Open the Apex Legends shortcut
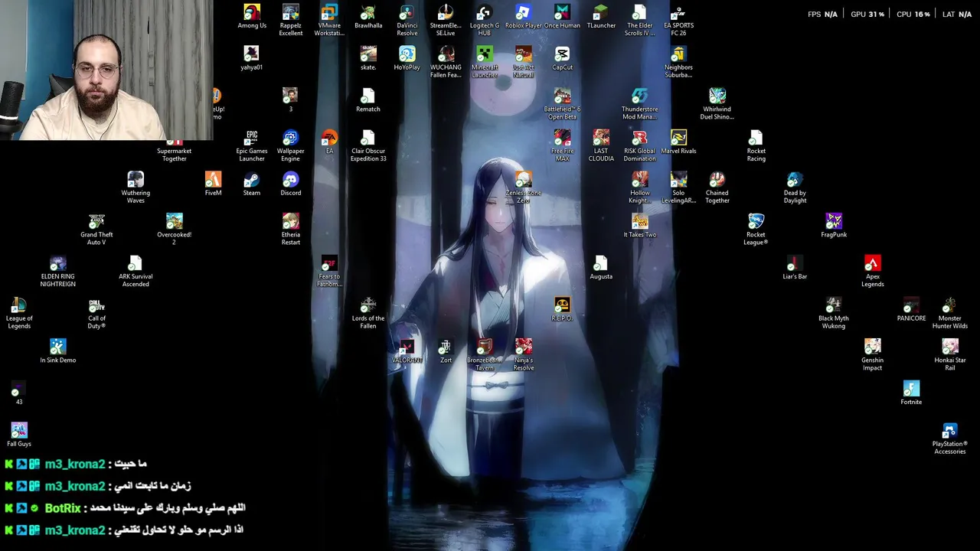980x551 pixels. [x=872, y=272]
